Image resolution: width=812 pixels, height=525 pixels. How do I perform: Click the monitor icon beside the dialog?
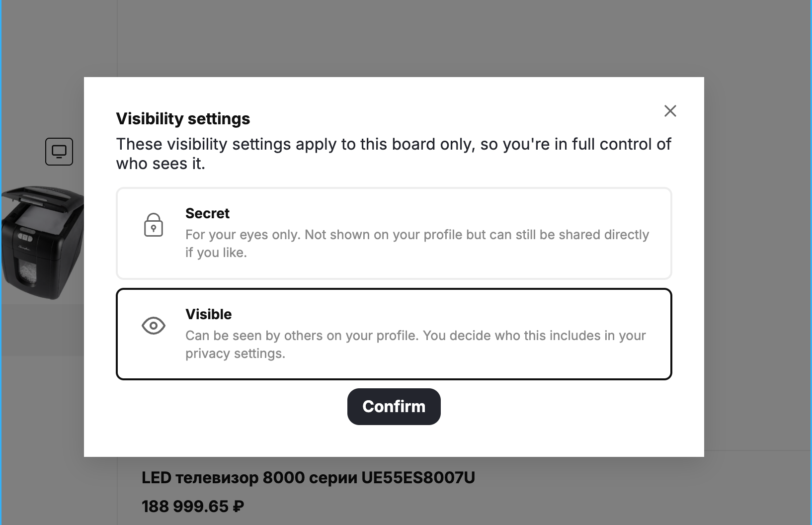pos(59,152)
